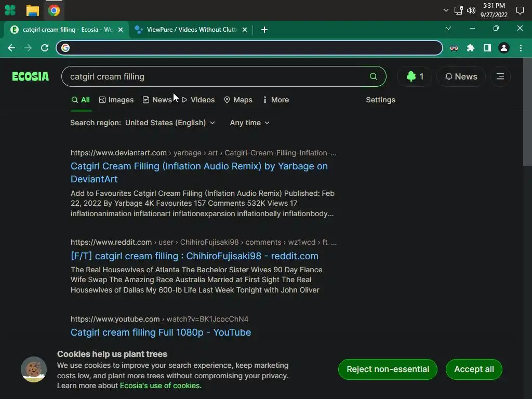Open search Settings
Viewport: 532px width, 399px height.
pos(380,100)
